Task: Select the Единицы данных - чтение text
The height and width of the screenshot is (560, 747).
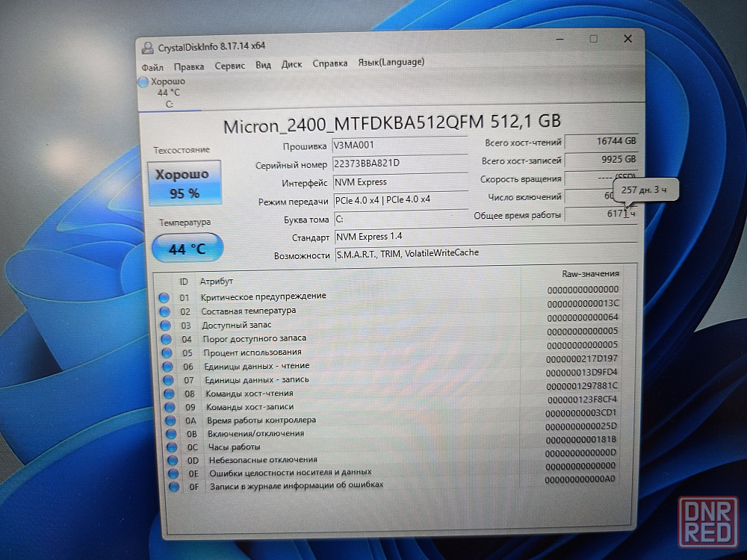Action: (x=257, y=366)
